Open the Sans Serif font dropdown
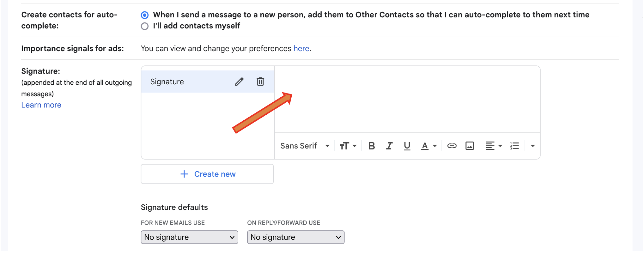644x254 pixels. pyautogui.click(x=305, y=146)
